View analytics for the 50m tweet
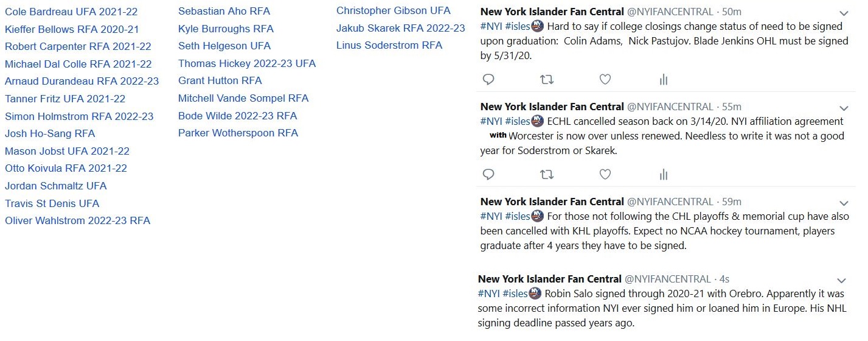868x341 pixels. pos(664,79)
